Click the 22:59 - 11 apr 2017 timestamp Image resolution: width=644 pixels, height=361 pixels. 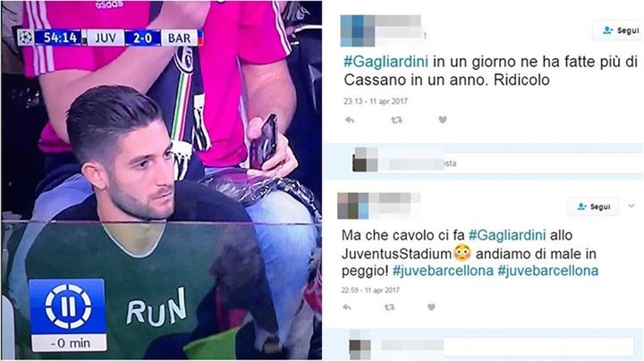(370, 290)
